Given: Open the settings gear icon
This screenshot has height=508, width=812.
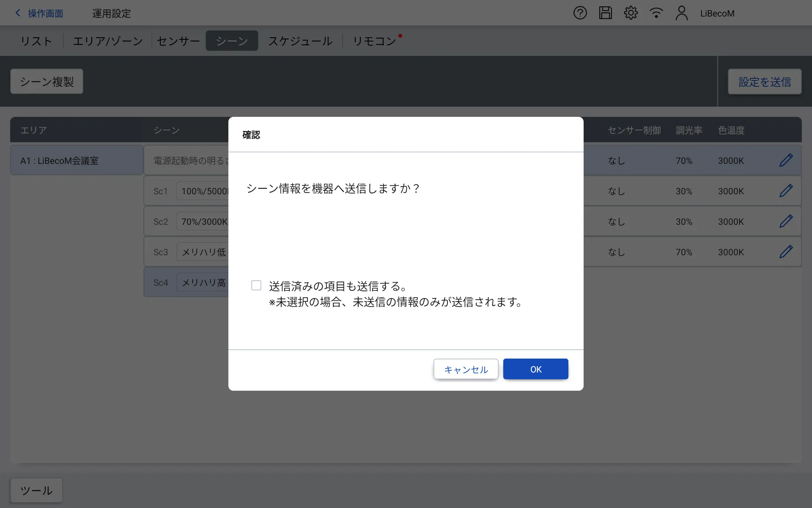Looking at the screenshot, I should 631,13.
